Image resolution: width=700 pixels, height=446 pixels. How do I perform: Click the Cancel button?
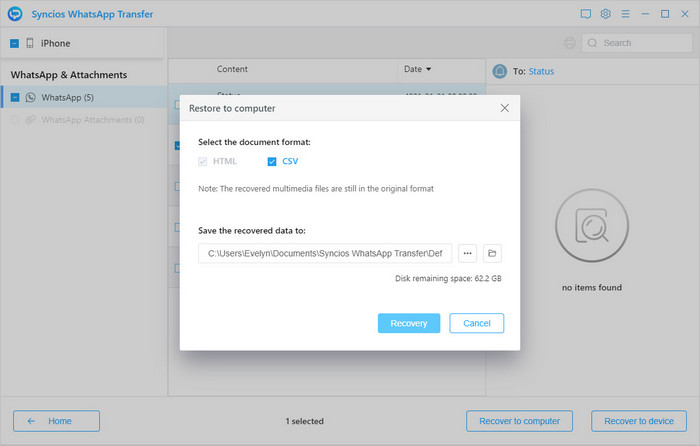477,323
